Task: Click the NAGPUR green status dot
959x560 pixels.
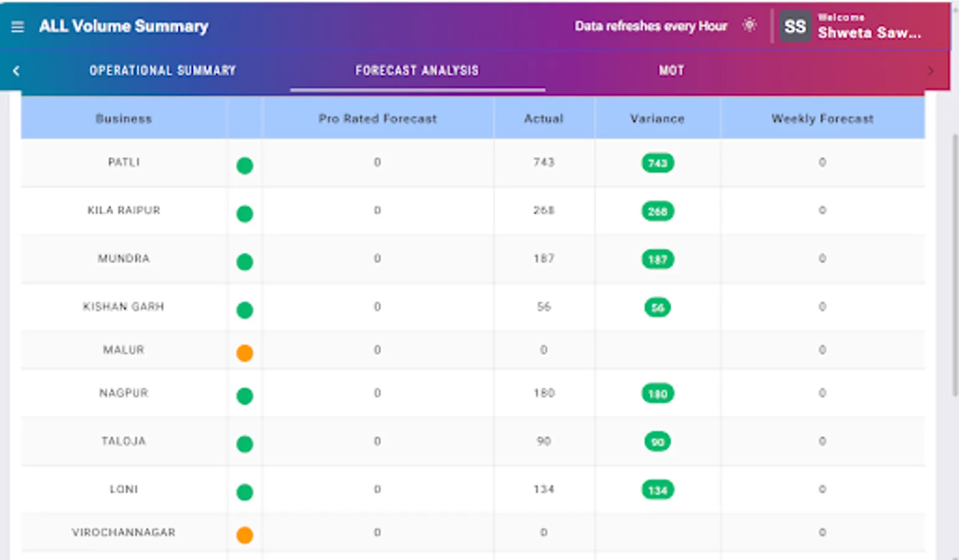Action: click(245, 396)
